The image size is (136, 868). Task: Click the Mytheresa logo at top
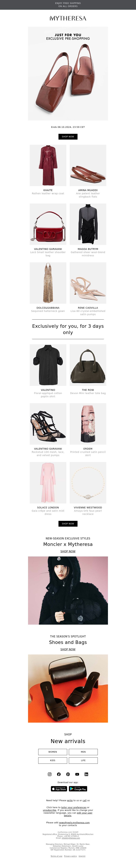tap(68, 18)
